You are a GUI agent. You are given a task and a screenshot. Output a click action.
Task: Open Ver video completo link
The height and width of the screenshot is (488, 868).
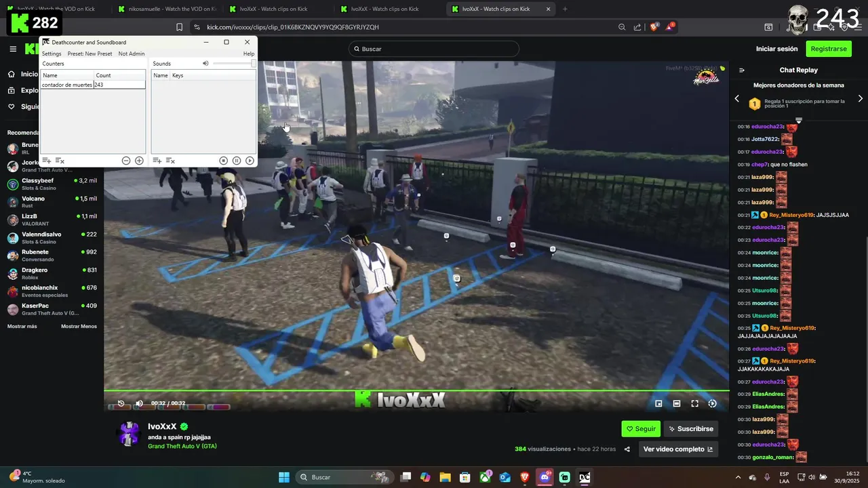pos(678,449)
